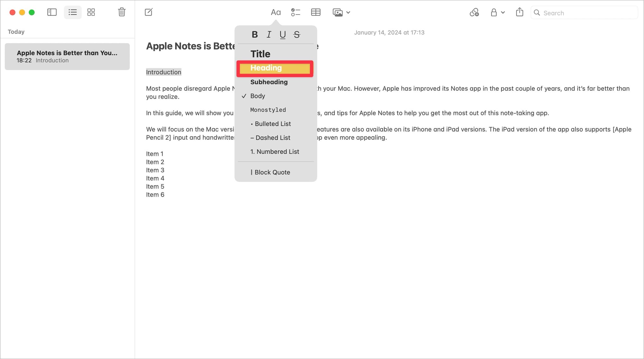Open the share menu icon
The height and width of the screenshot is (359, 644).
coord(519,12)
